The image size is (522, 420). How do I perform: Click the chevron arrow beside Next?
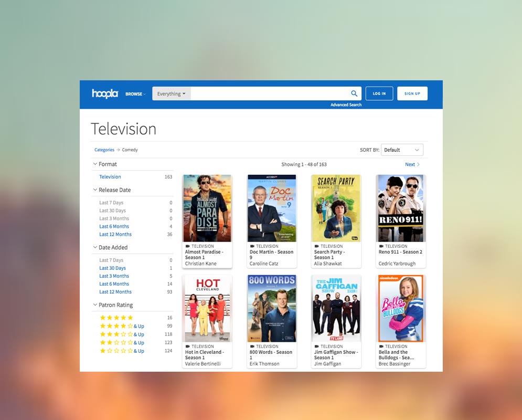point(418,164)
